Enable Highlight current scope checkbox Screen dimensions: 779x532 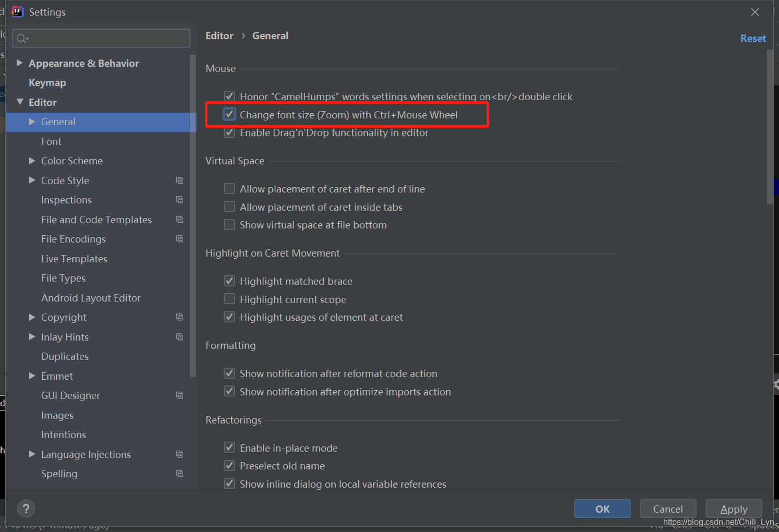pyautogui.click(x=229, y=299)
